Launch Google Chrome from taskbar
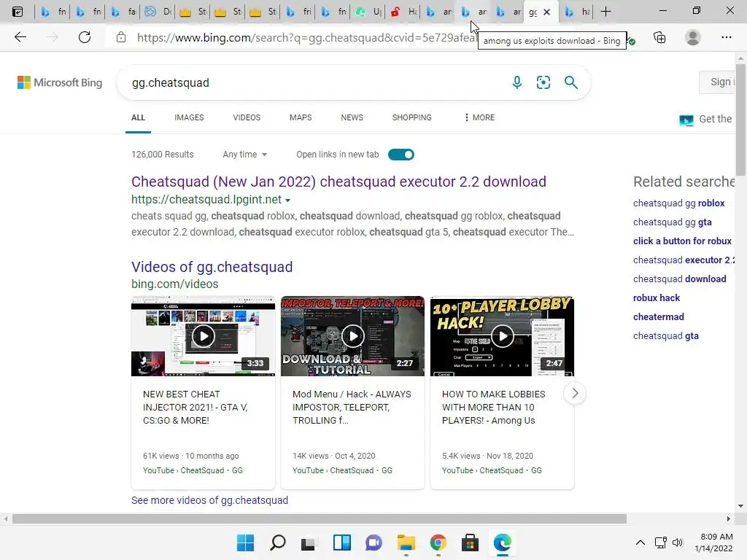This screenshot has width=747, height=560. (x=438, y=542)
